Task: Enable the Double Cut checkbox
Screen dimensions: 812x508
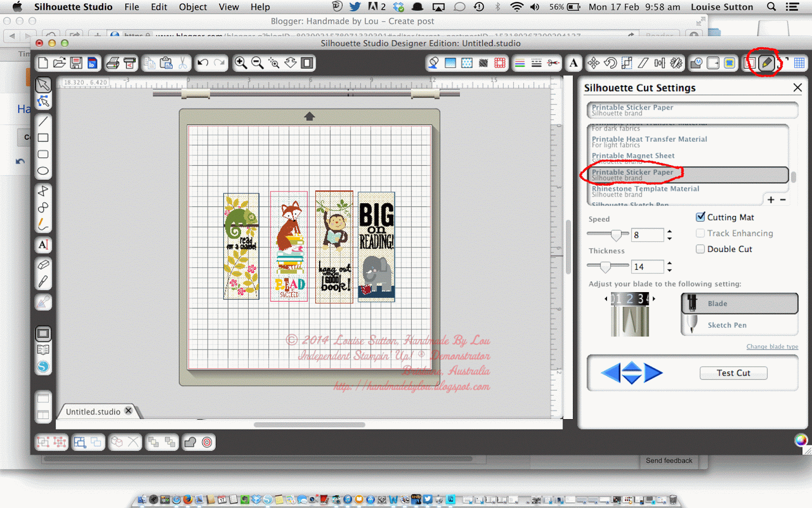Action: [x=700, y=249]
